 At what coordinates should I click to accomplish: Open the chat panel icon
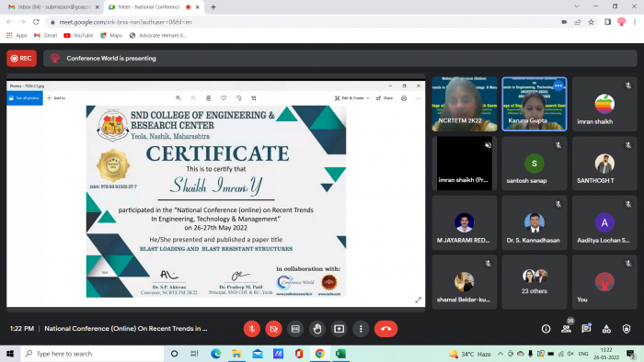point(586,328)
